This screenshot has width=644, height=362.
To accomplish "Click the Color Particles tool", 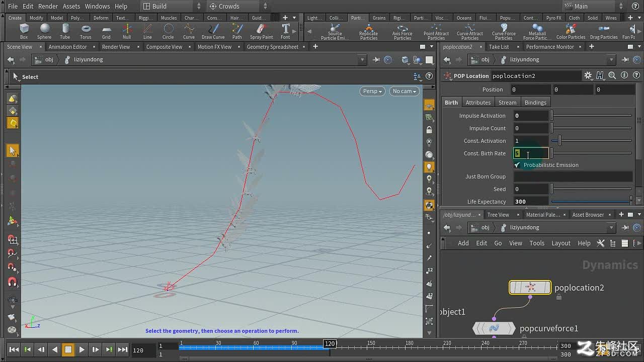I will (x=571, y=32).
